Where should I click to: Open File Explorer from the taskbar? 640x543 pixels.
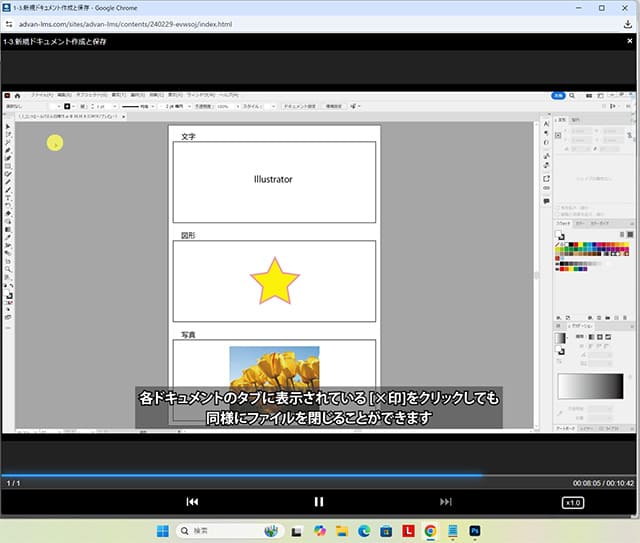point(342,530)
